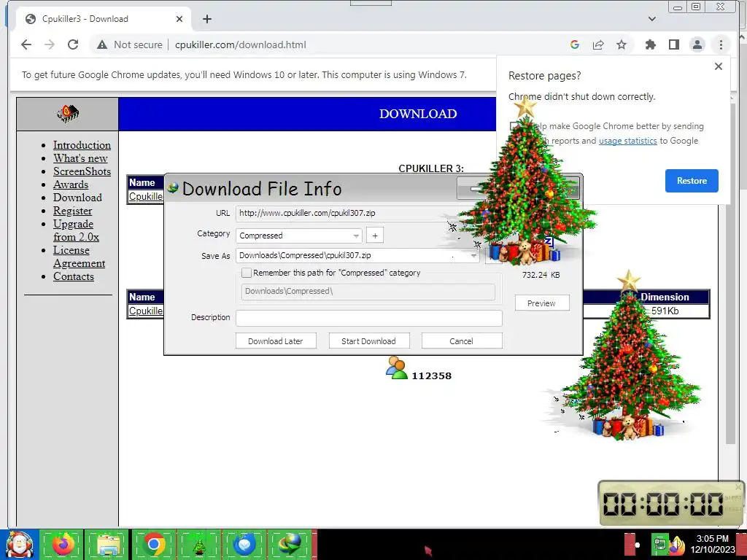The image size is (747, 560).
Task: Open the What's new link
Action: click(80, 158)
